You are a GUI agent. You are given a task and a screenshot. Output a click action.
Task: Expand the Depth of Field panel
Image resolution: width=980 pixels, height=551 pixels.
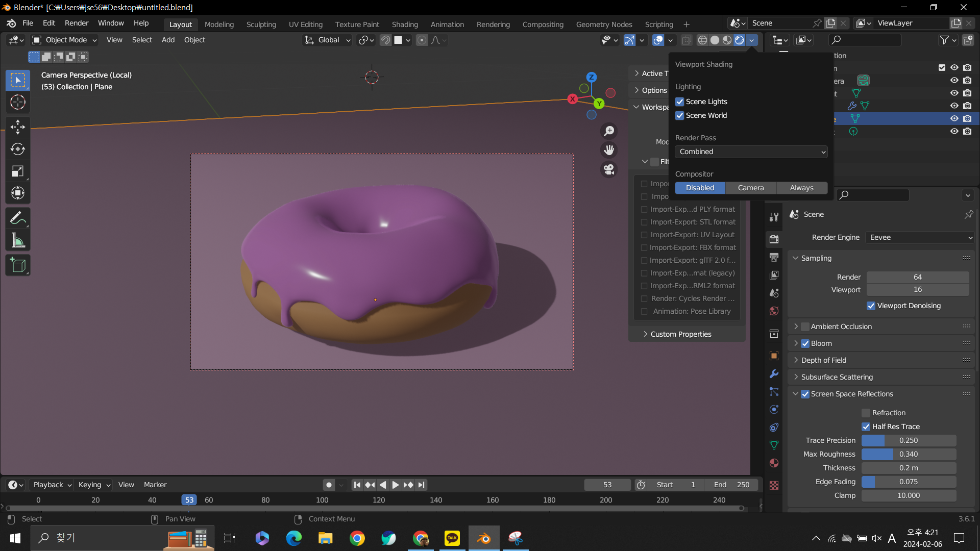click(x=823, y=360)
